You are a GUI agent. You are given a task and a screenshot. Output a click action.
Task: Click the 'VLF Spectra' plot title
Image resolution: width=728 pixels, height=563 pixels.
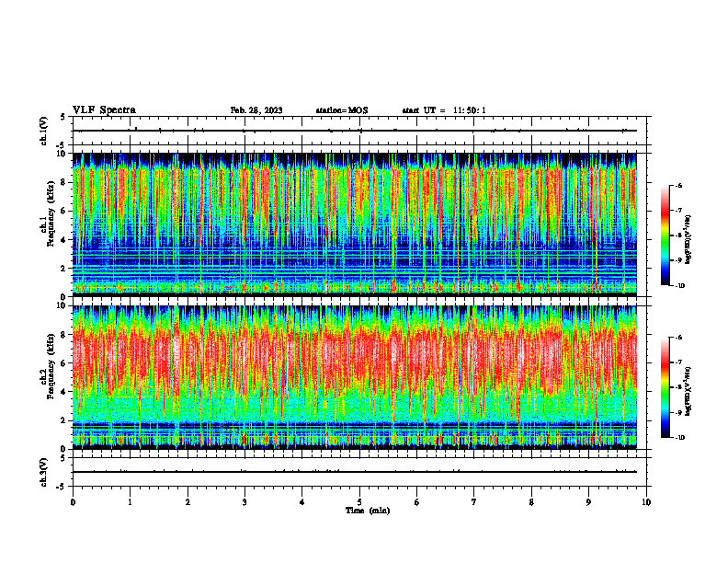pyautogui.click(x=105, y=110)
